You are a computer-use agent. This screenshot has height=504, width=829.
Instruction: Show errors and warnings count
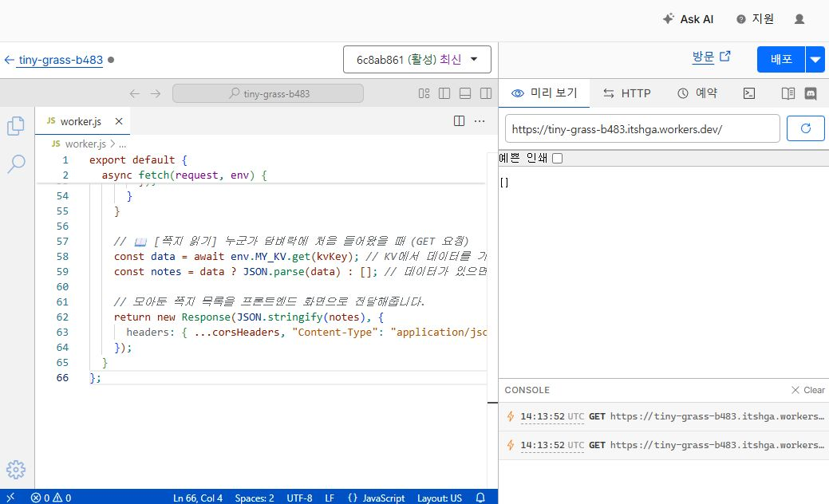51,498
